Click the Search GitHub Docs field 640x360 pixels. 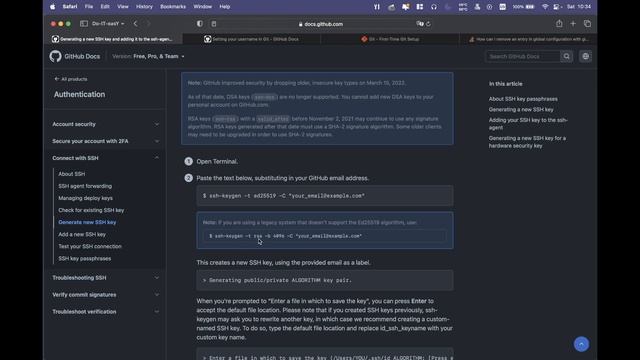coord(522,56)
